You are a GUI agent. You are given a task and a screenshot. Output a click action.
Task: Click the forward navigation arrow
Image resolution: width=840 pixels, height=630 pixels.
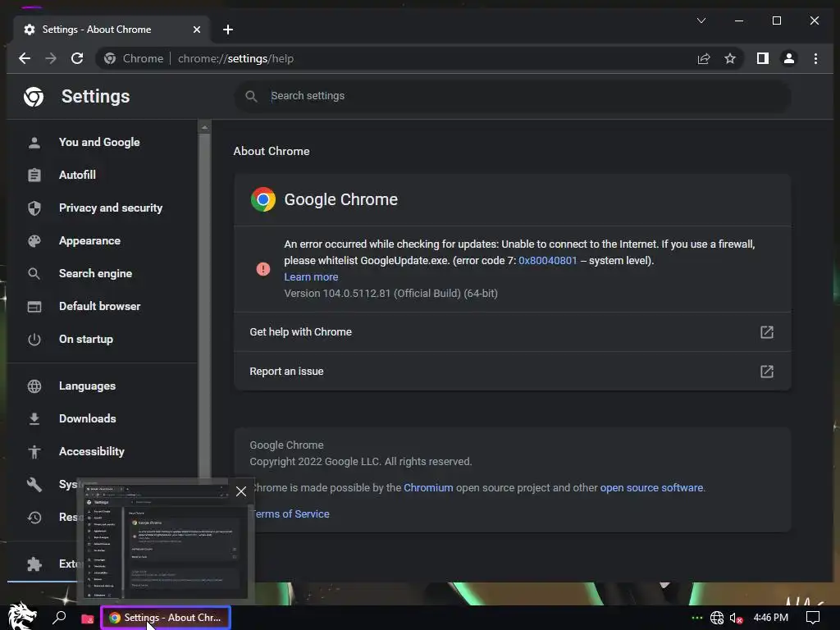point(51,58)
